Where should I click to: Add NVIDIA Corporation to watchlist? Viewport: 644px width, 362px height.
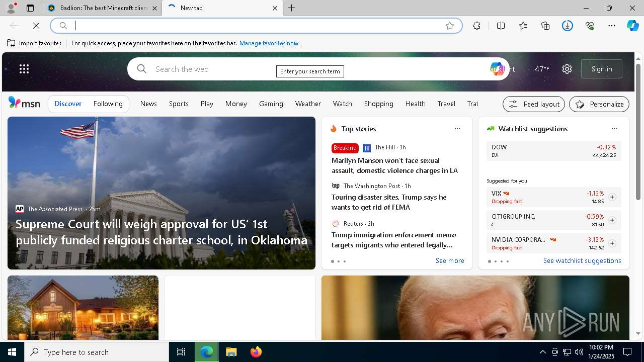pos(612,243)
